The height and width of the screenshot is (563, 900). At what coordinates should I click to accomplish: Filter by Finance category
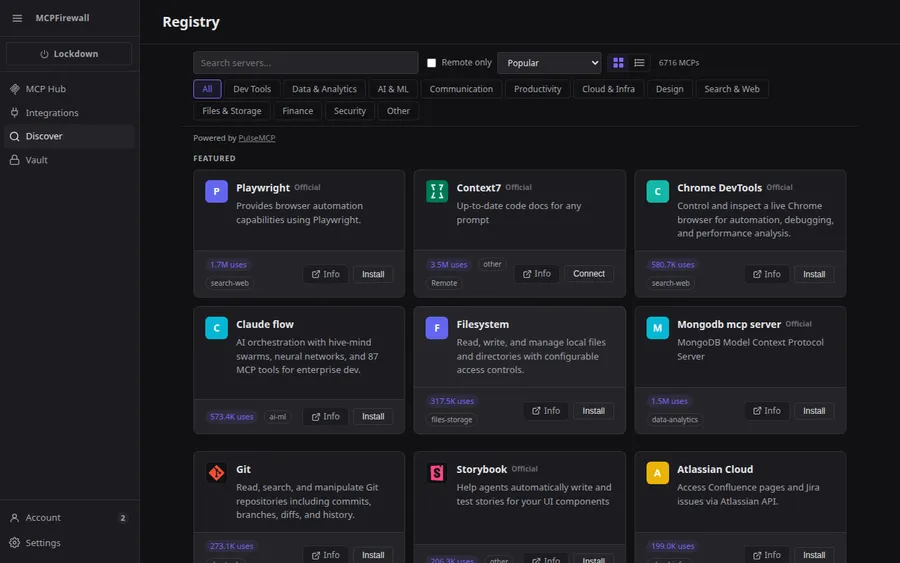pos(297,111)
